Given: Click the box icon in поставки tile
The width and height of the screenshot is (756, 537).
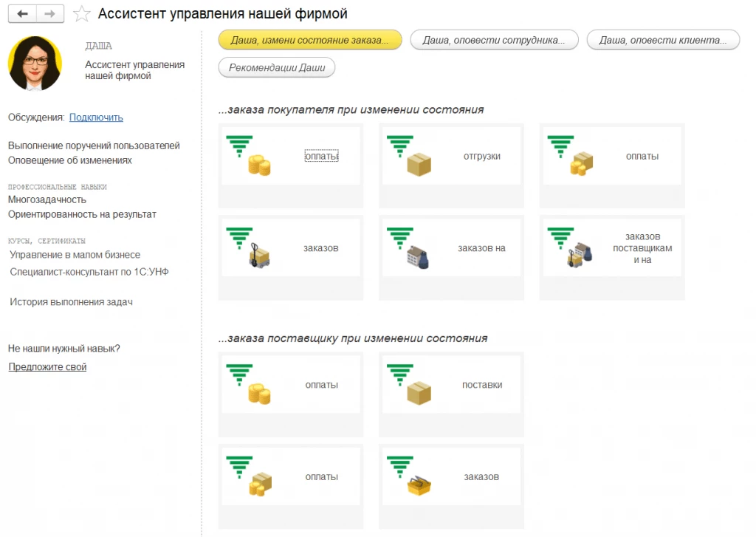Looking at the screenshot, I should tap(419, 393).
